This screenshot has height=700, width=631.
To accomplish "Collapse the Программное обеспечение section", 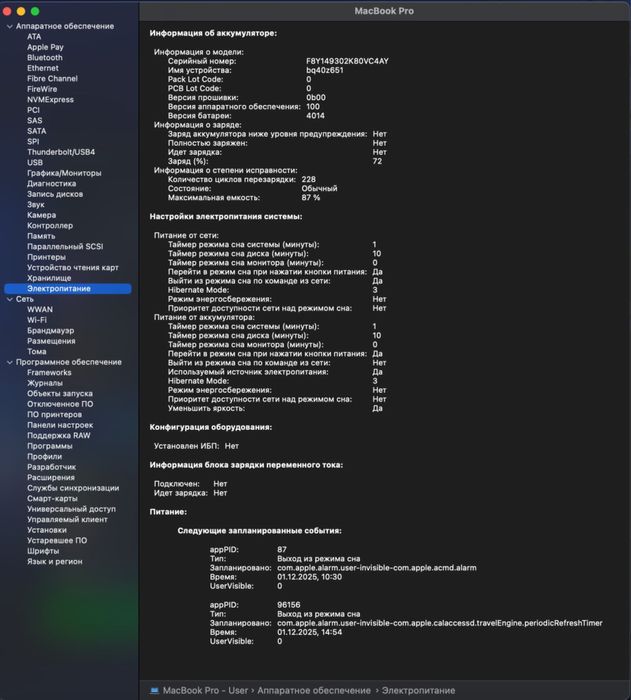I will [9, 362].
